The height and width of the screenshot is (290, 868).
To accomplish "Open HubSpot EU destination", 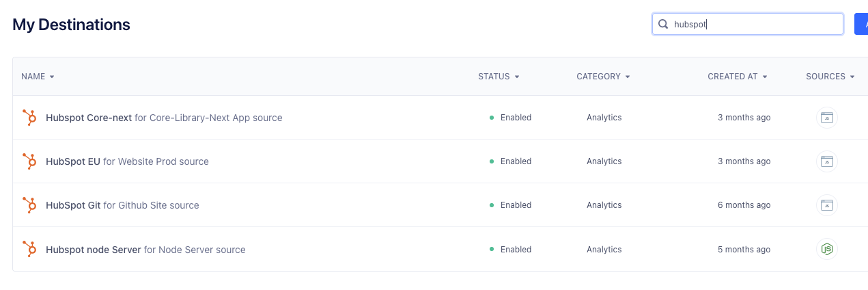I will pos(73,161).
